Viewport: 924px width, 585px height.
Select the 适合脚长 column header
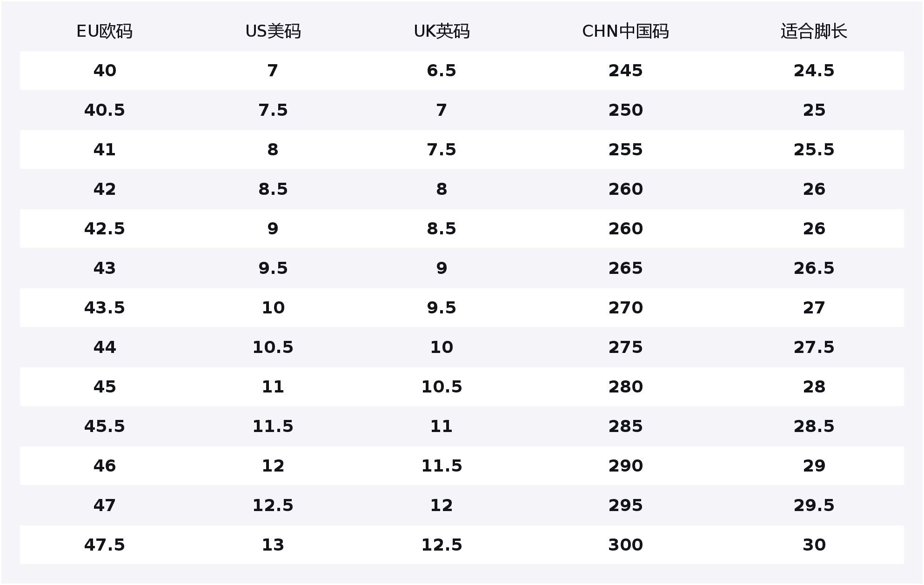point(814,31)
